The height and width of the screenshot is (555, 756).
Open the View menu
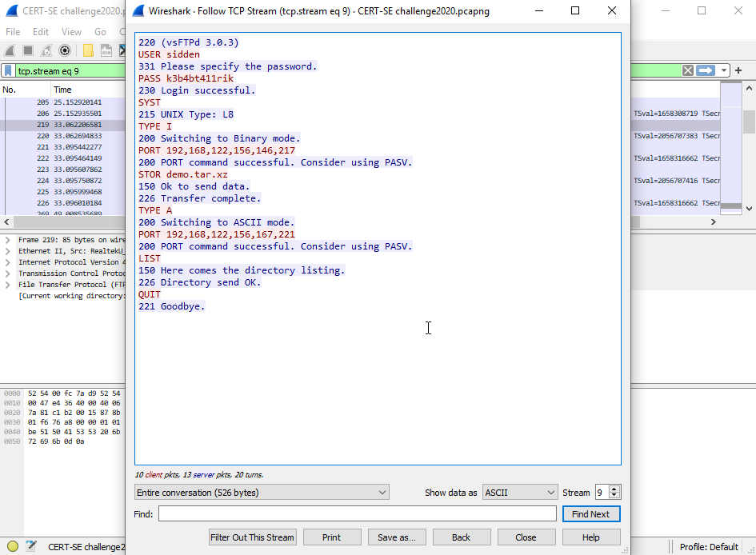pos(71,32)
